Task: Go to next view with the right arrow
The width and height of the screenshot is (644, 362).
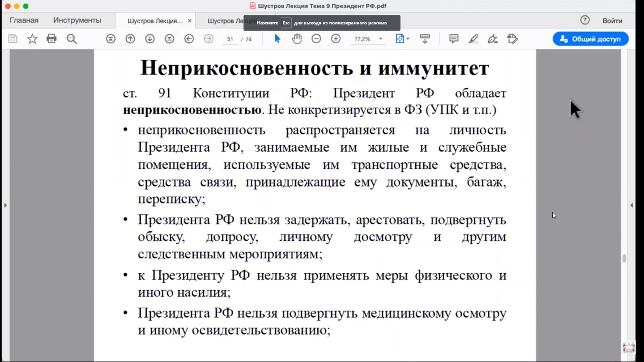Action: 208,39
